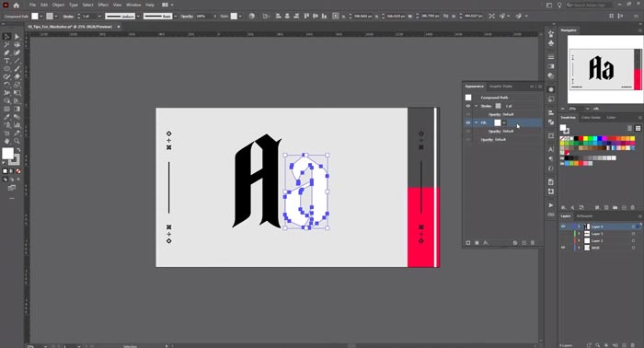Hide the Fill attribute in Appearance
The image size is (644, 348).
pyautogui.click(x=467, y=122)
